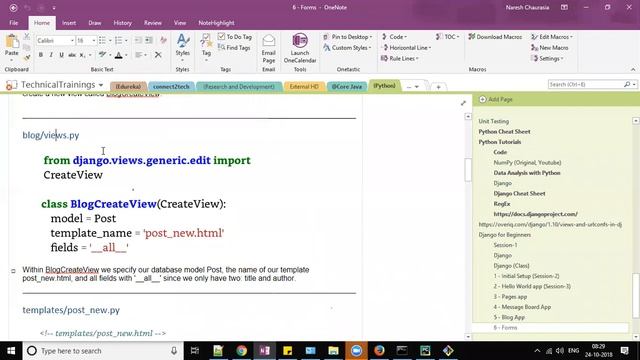Viewport: 640px width, 360px height.
Task: Open the connect2tech section tab
Action: point(171,87)
